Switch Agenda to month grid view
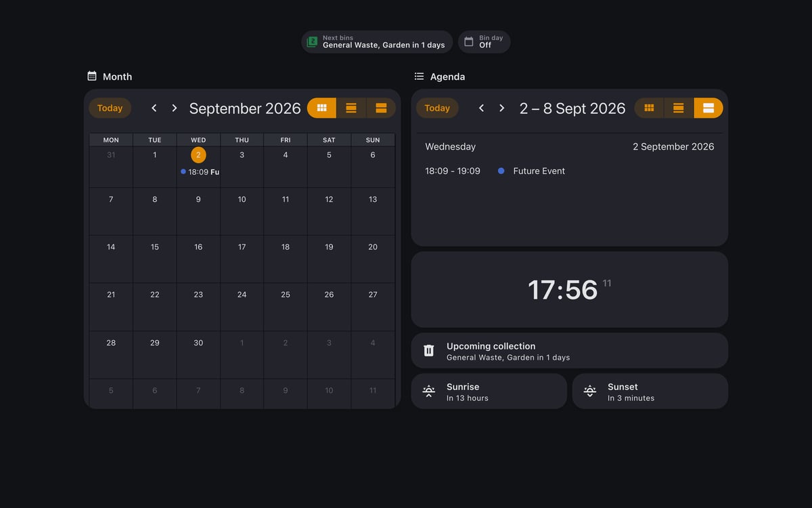The image size is (812, 508). click(649, 108)
